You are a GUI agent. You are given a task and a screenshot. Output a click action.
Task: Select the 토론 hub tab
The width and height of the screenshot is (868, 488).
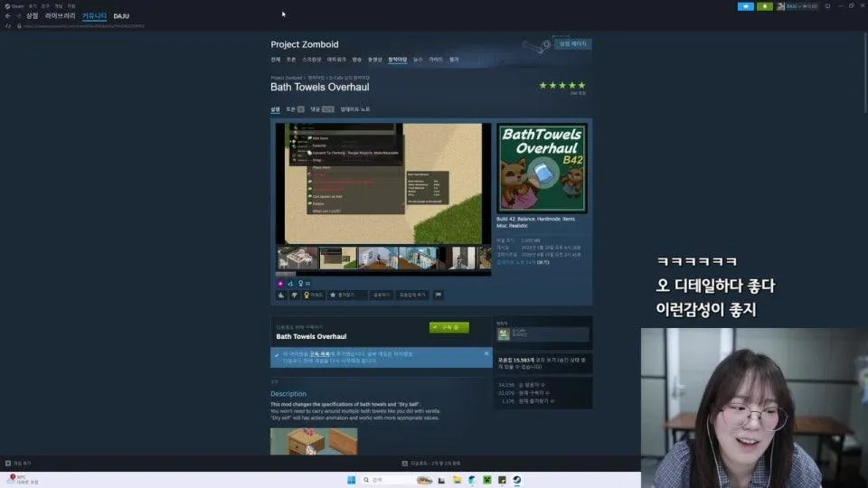click(x=291, y=60)
